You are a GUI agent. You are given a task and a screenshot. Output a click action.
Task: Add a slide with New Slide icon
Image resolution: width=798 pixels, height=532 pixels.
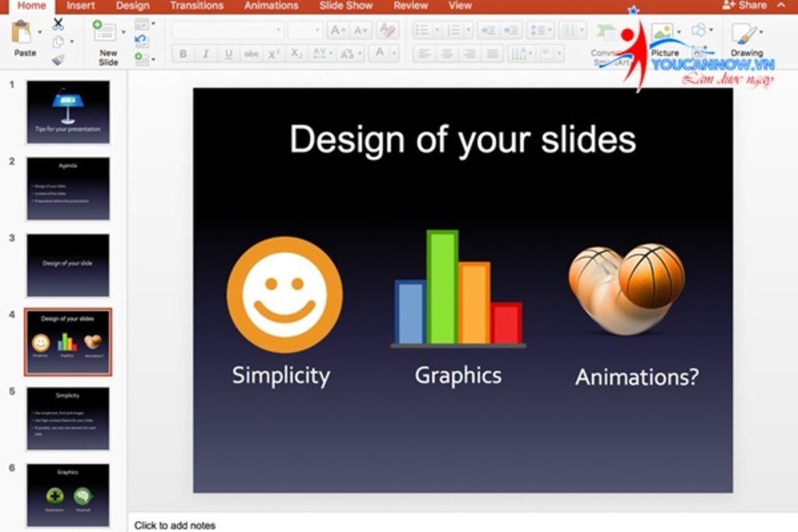(x=104, y=31)
